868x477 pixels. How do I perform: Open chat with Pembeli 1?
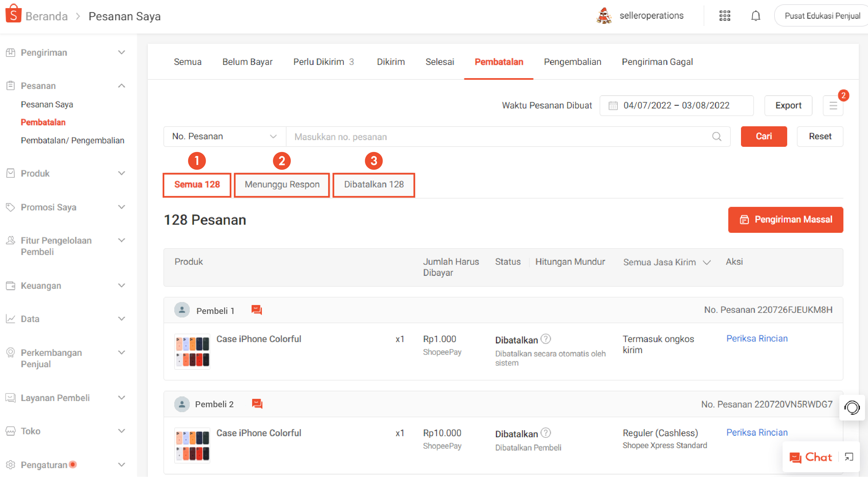click(256, 310)
